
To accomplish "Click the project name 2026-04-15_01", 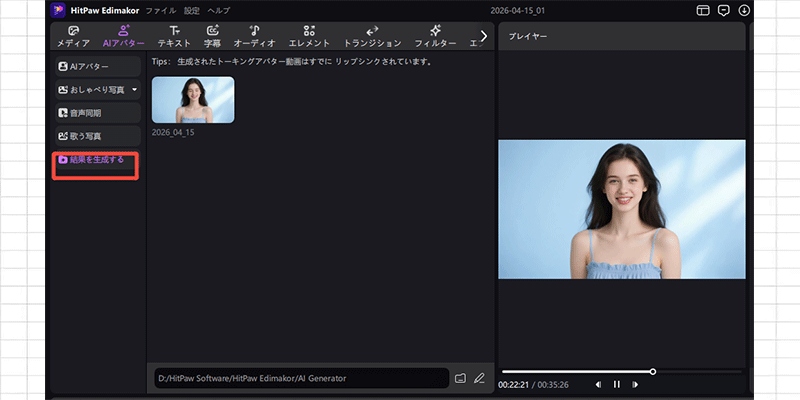I will 518,10.
